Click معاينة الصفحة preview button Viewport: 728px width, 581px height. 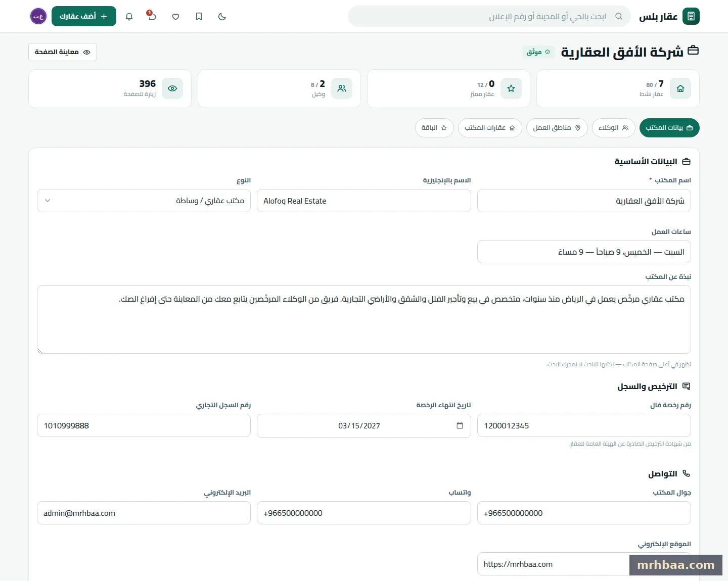[x=63, y=52]
